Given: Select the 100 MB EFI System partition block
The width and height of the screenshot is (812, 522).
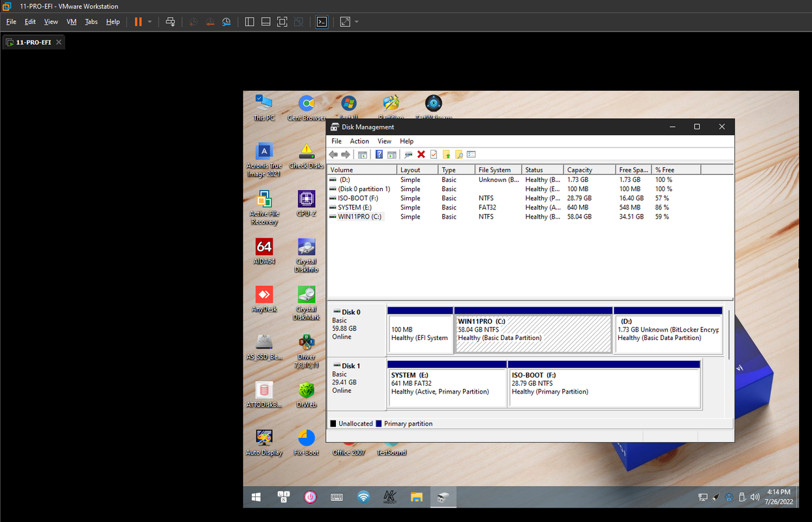Looking at the screenshot, I should coord(421,330).
